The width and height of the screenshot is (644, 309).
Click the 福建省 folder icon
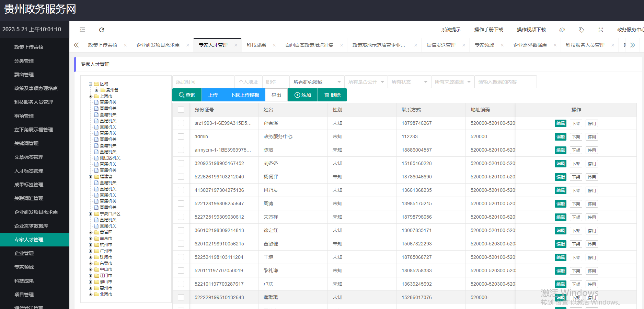click(x=97, y=177)
